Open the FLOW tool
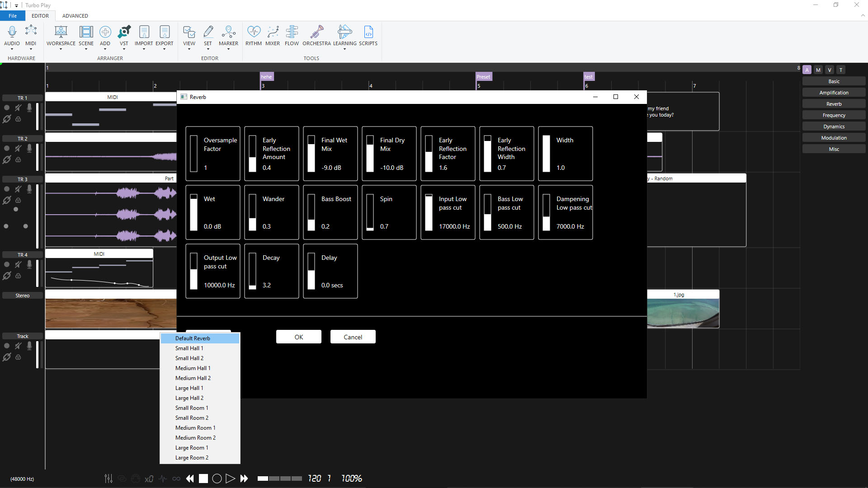The image size is (868, 488). 292,36
